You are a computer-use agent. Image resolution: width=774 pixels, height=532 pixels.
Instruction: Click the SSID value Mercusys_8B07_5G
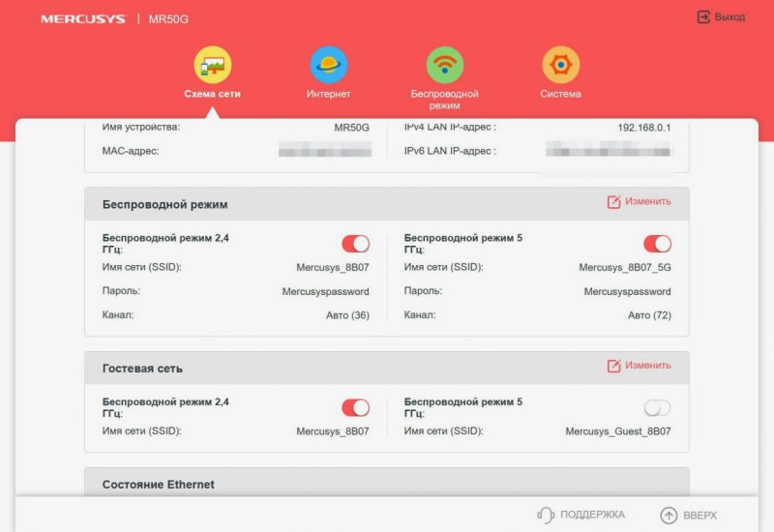625,268
